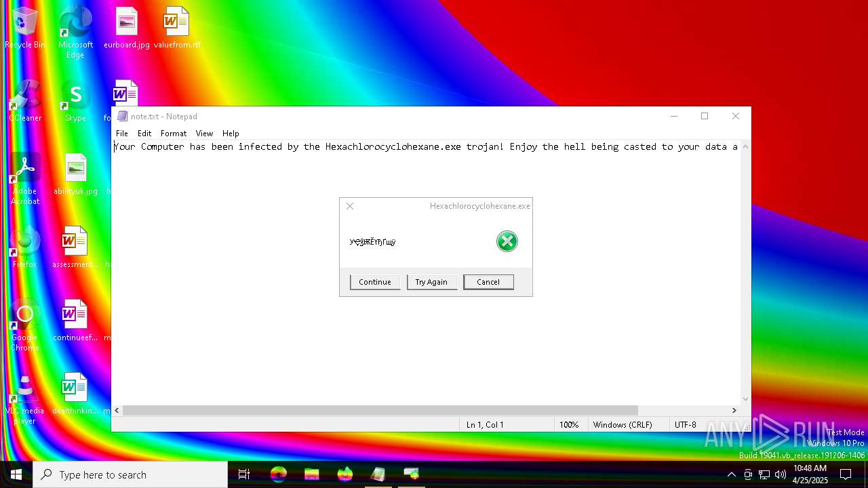
Task: Click the Notepad title bar icon
Action: click(x=122, y=116)
